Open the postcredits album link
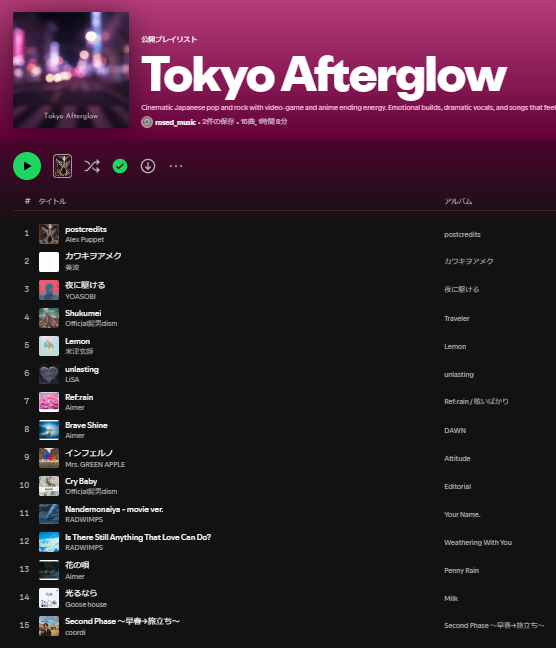 pyautogui.click(x=463, y=234)
